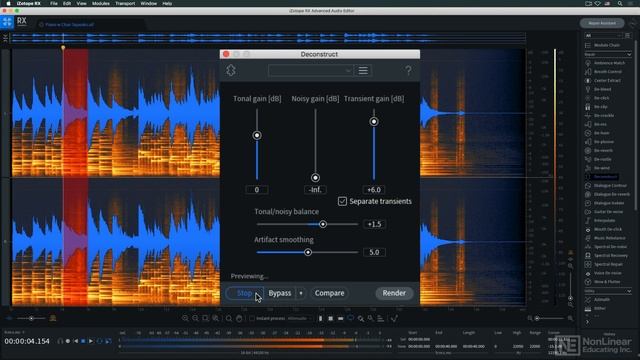
Task: Open Music Rebalance module
Action: point(606,238)
